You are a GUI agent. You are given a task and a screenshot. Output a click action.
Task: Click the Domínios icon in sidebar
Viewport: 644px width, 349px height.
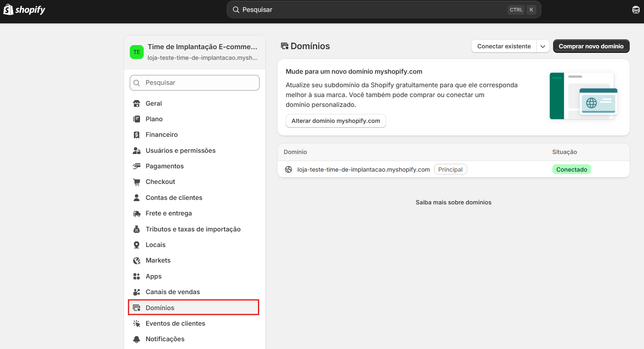pyautogui.click(x=137, y=308)
